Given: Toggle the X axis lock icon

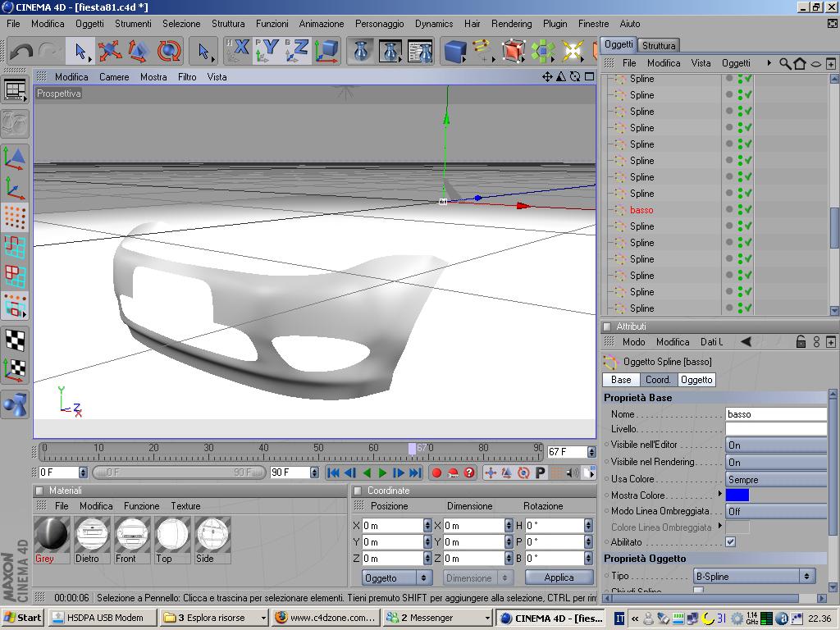Looking at the screenshot, I should 239,51.
